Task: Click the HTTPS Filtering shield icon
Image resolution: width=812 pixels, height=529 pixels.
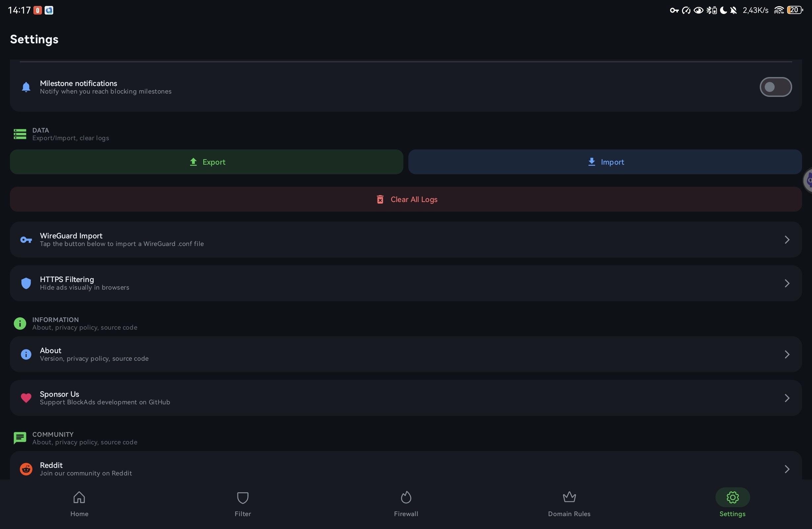Action: click(26, 283)
